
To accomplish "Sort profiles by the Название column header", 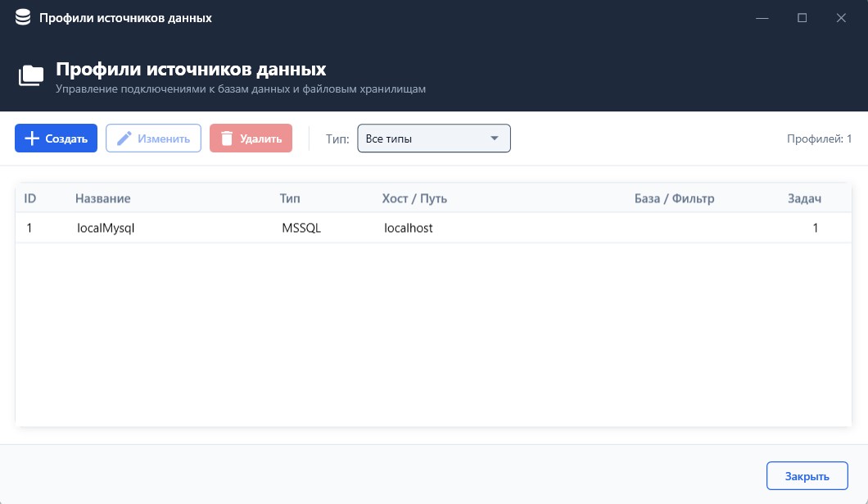I will click(x=103, y=198).
